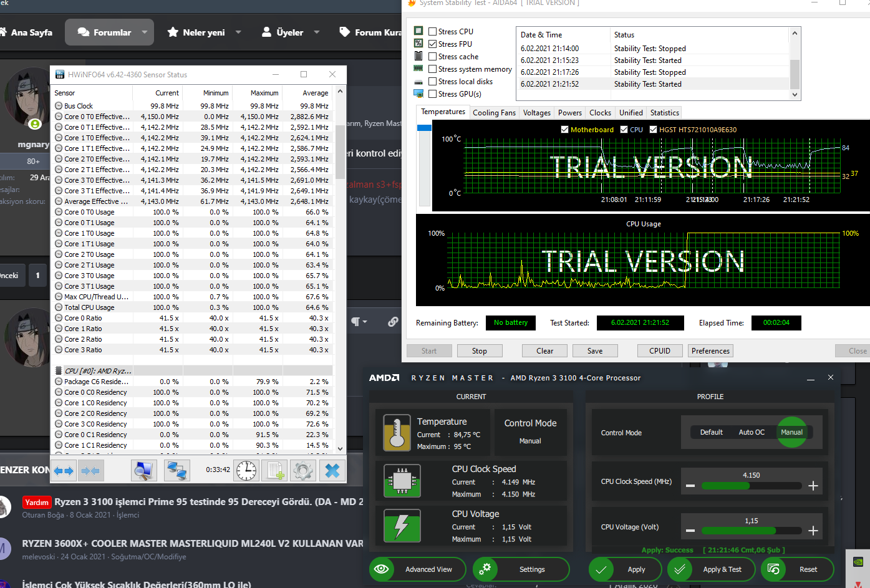Click the link icon in forum editor

pos(393,322)
